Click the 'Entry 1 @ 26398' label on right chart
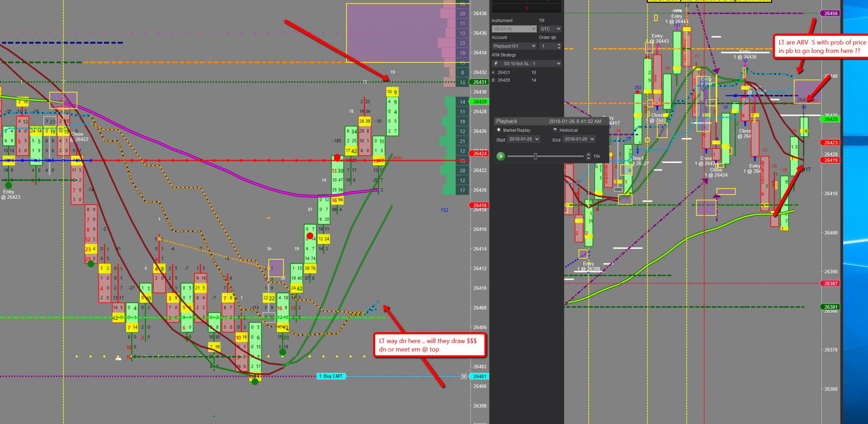This screenshot has width=868, height=424. click(589, 267)
